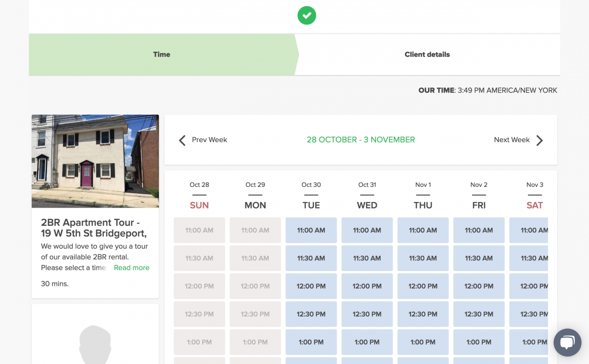Select Friday Nov 2 11:00 AM slot

point(479,230)
